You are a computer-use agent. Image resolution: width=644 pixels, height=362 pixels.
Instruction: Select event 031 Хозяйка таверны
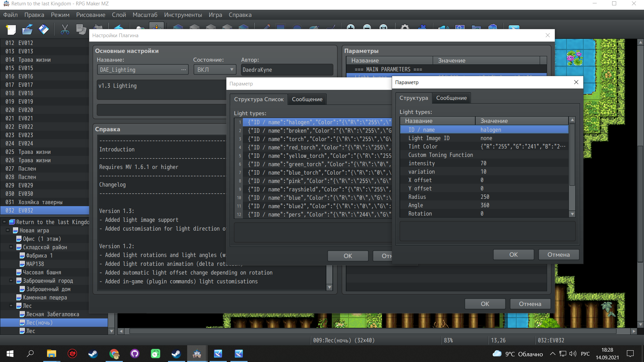coord(45,202)
